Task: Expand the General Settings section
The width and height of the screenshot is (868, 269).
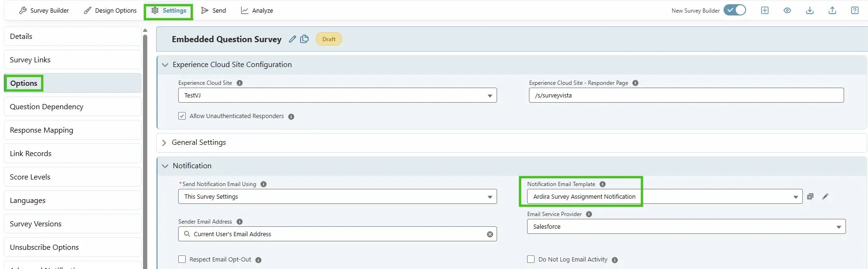Action: coord(164,142)
